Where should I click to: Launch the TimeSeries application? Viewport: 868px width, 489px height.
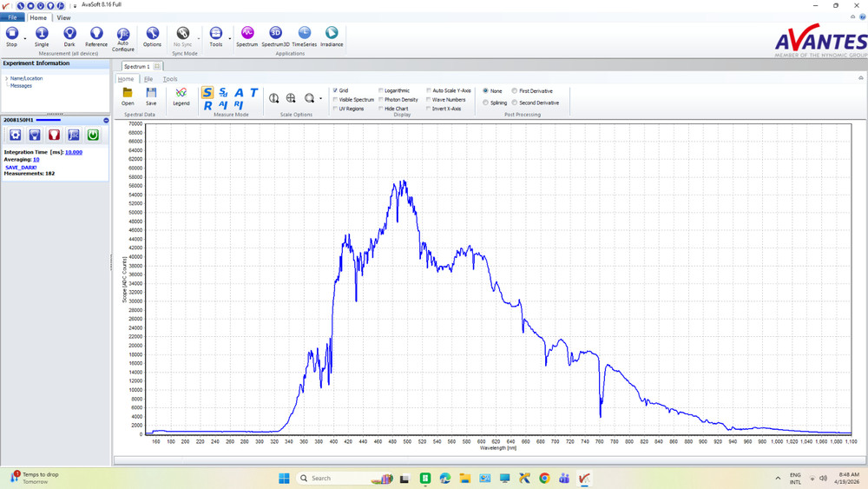point(304,35)
